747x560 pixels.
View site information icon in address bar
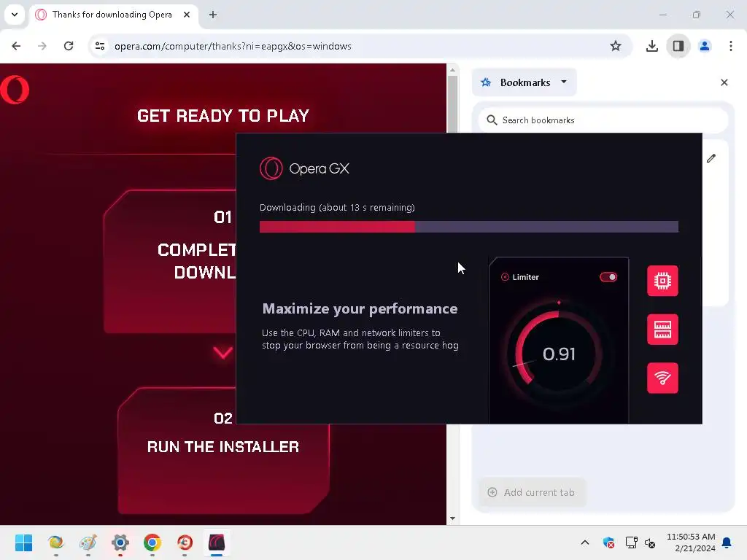coord(100,46)
